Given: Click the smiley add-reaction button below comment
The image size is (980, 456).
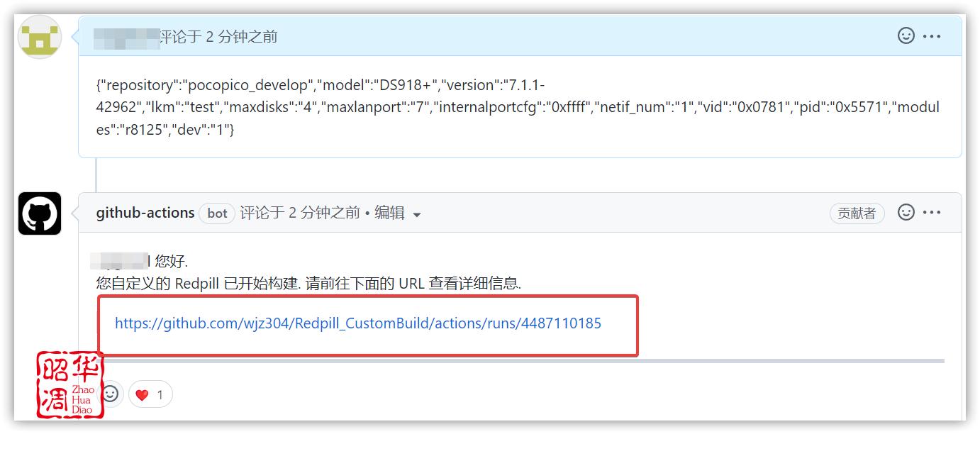Looking at the screenshot, I should pos(110,394).
